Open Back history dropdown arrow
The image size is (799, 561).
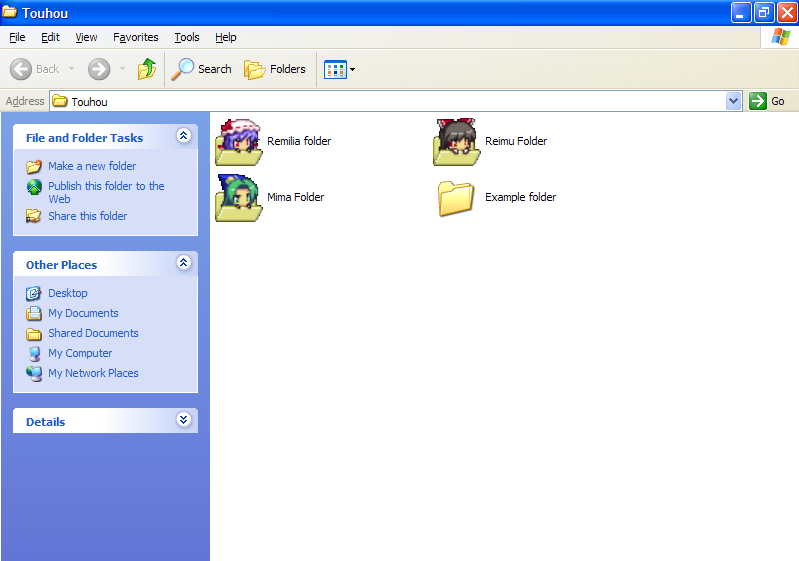(x=71, y=68)
